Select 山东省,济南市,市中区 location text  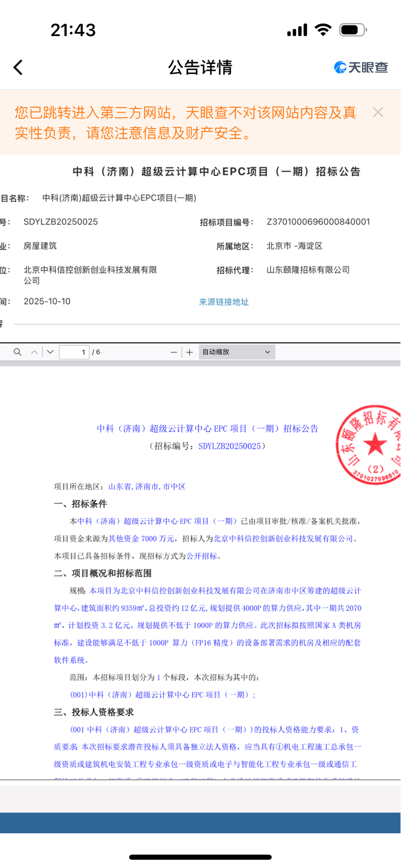[147, 486]
